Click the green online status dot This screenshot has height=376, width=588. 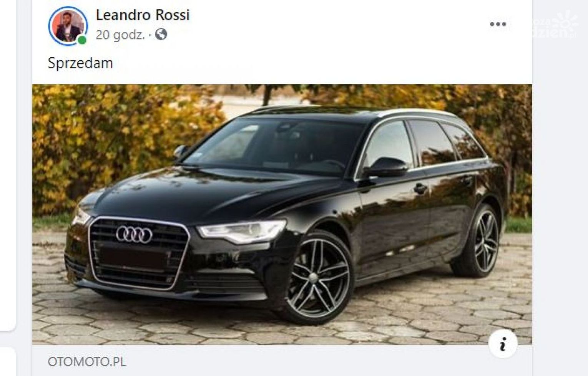(x=82, y=40)
